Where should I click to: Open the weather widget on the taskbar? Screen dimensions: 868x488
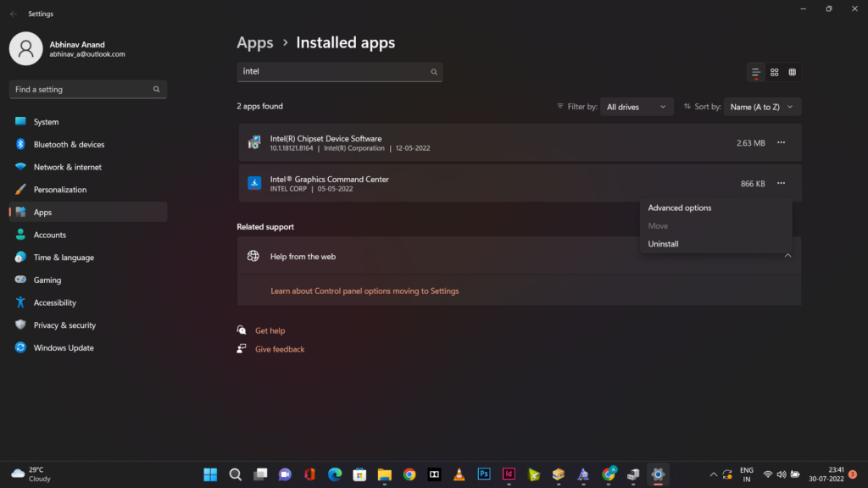[31, 474]
